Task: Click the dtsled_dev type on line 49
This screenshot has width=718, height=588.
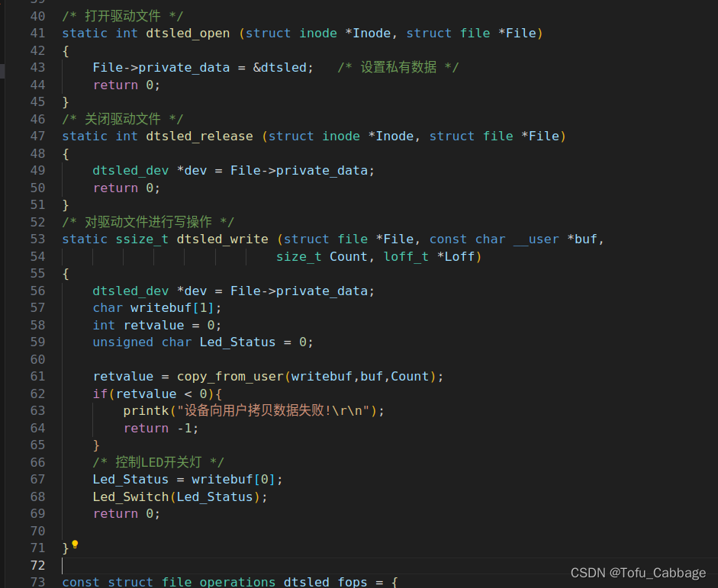Action: pyautogui.click(x=130, y=171)
